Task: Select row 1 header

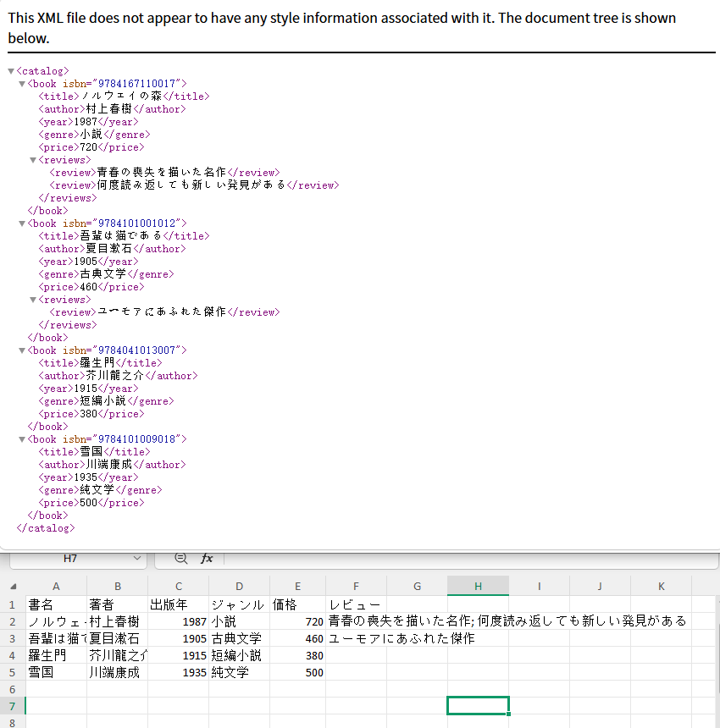Action: click(x=13, y=604)
